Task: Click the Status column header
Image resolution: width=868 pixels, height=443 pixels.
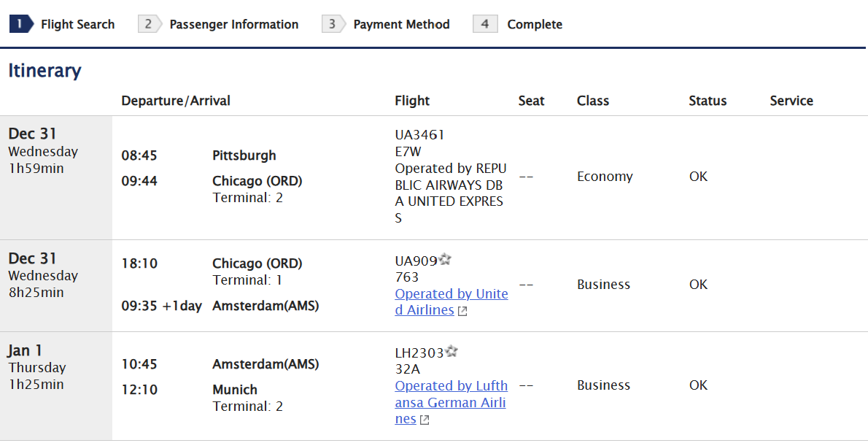Action: coord(708,101)
